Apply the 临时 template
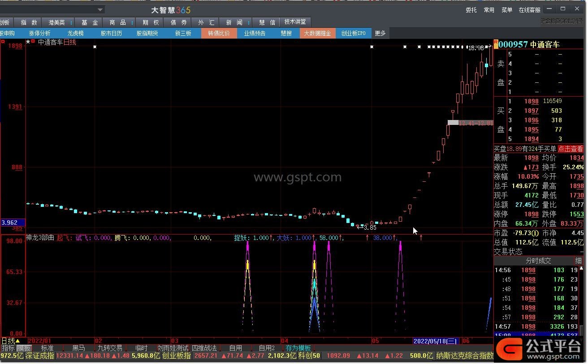Screen dimensions: 588x364 coord(141,348)
